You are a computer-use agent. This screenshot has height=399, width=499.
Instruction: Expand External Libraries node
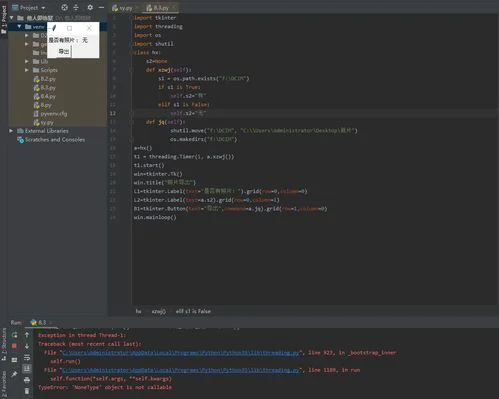click(x=11, y=131)
